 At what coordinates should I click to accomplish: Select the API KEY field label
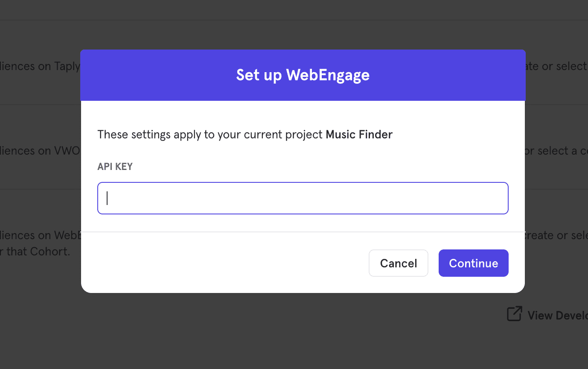pos(115,167)
